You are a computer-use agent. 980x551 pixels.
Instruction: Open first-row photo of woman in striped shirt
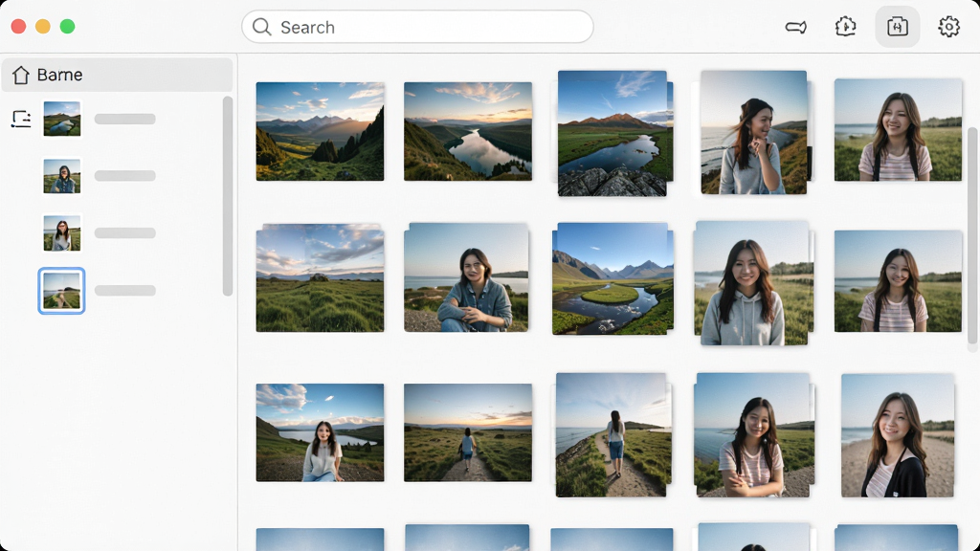[898, 130]
